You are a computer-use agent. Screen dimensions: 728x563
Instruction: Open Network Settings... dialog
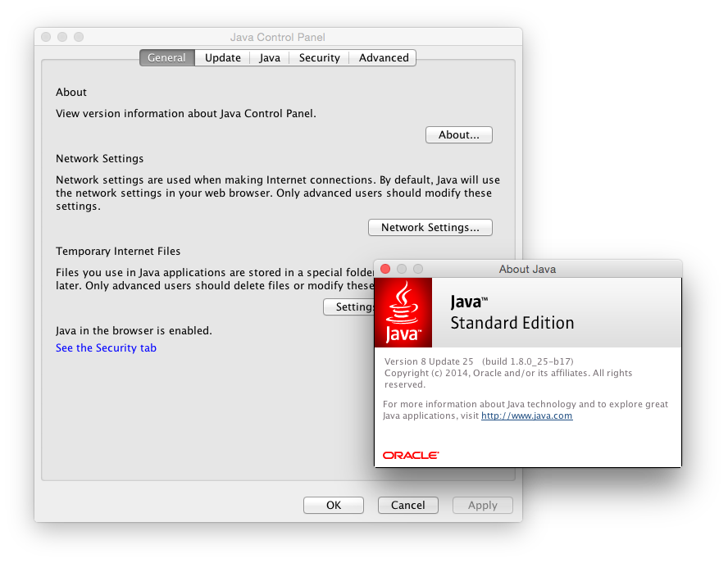[x=430, y=227]
